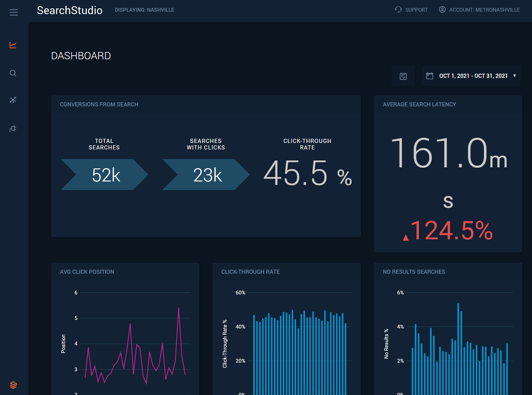Viewport: 532px width, 395px height.
Task: Click Displaying: Nashville site label
Action: point(145,10)
